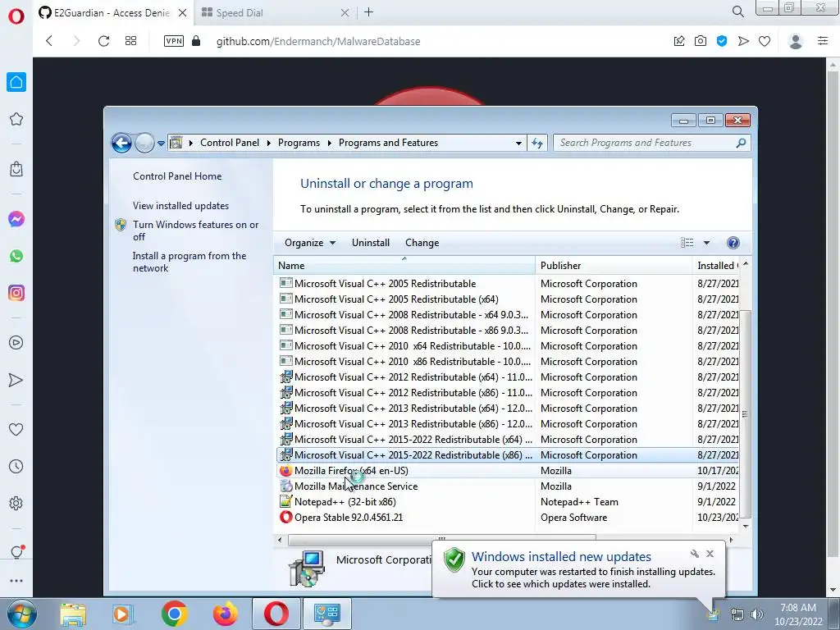840x630 pixels.
Task: Select Opera Stable 92.0.4561.21 row
Action: point(508,517)
